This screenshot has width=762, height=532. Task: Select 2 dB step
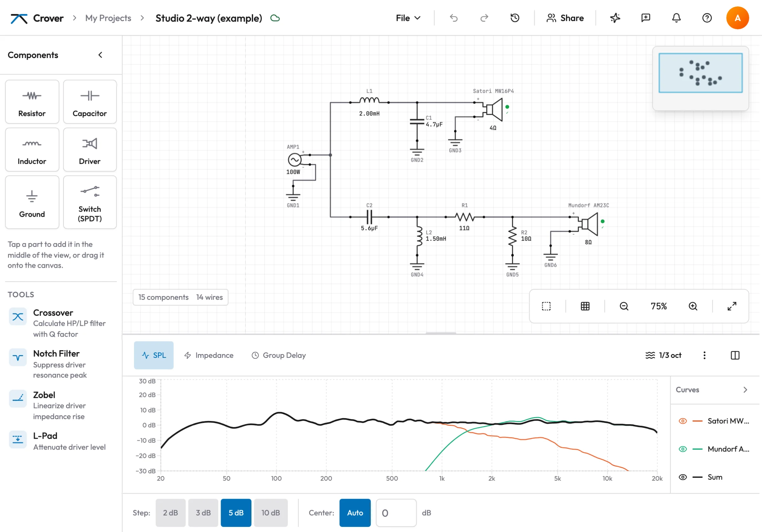tap(170, 513)
